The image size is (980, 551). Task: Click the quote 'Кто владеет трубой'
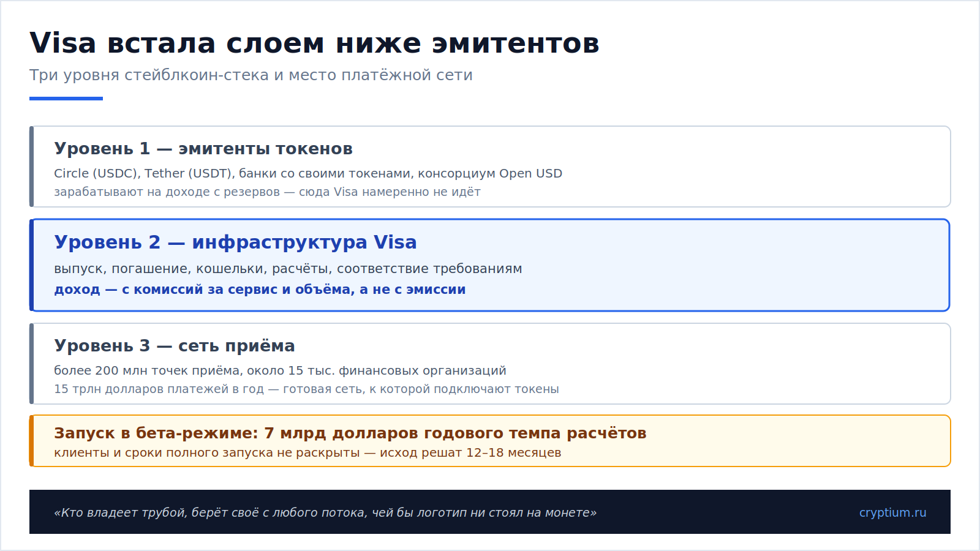click(x=325, y=512)
